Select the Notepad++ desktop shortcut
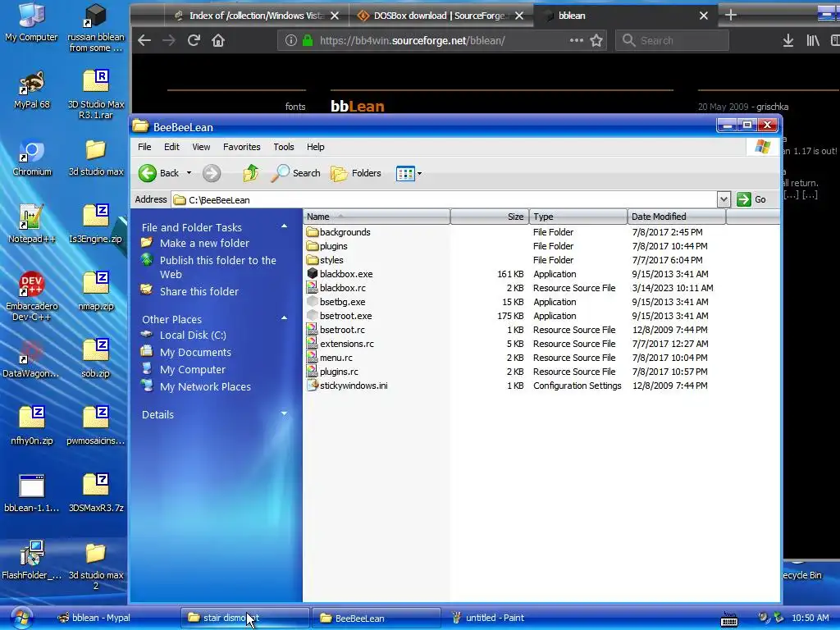Image resolution: width=840 pixels, height=630 pixels. tap(32, 225)
